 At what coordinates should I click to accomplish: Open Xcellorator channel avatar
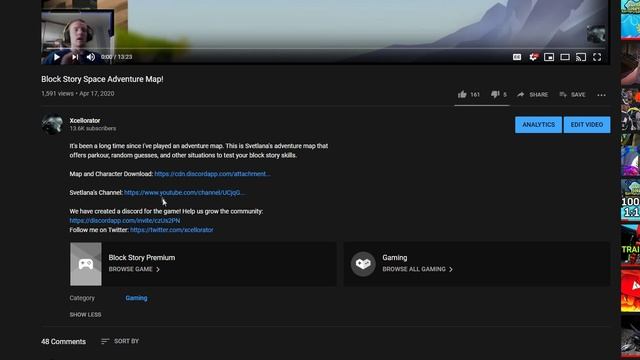tap(52, 124)
